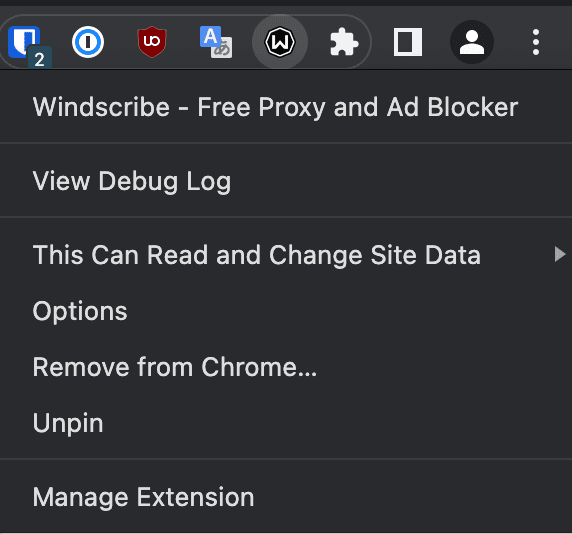Click the Google Translate extension icon
This screenshot has height=534, width=572.
[x=216, y=42]
